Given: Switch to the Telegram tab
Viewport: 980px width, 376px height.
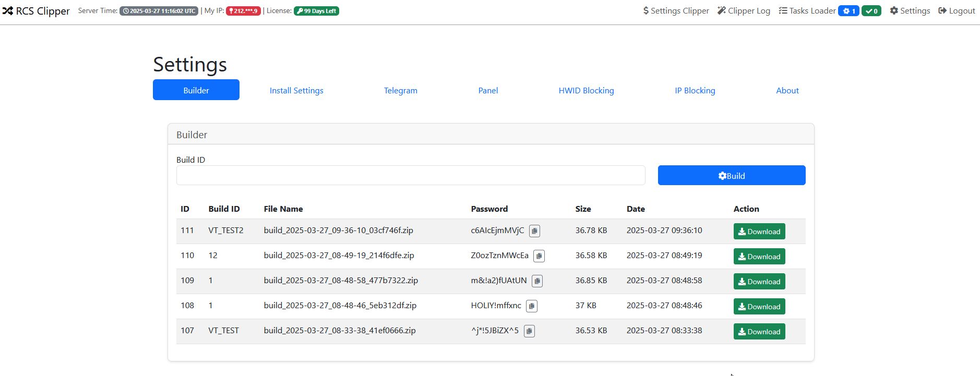Looking at the screenshot, I should coord(400,90).
